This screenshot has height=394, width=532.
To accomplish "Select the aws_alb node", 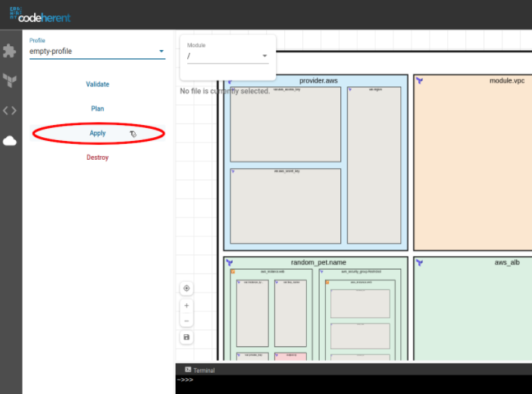I will (x=473, y=308).
